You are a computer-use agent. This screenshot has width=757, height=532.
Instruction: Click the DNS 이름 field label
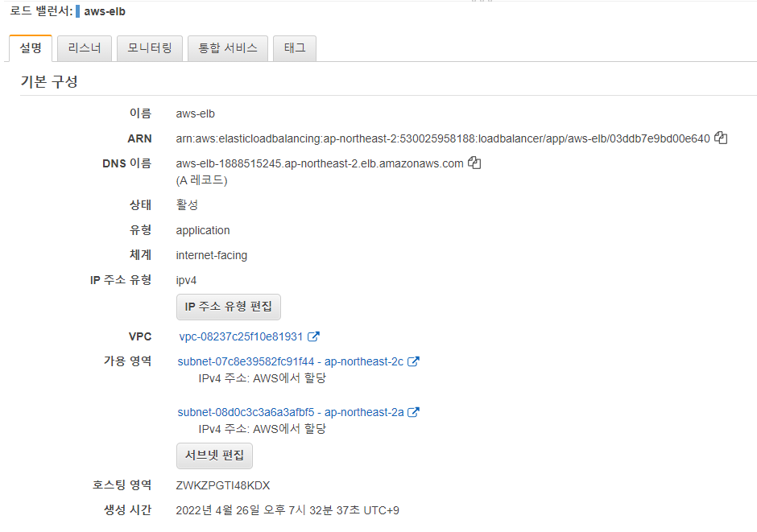(126, 163)
